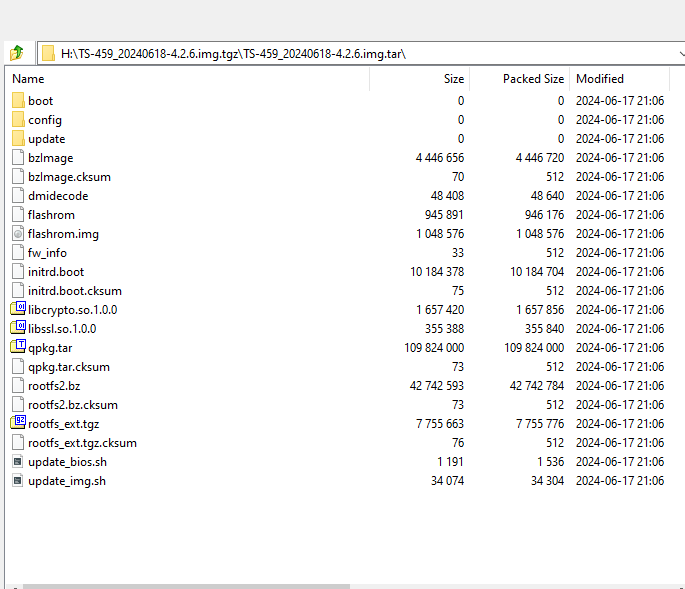Click the initrd.boot file icon
This screenshot has width=685, height=589.
tap(18, 272)
